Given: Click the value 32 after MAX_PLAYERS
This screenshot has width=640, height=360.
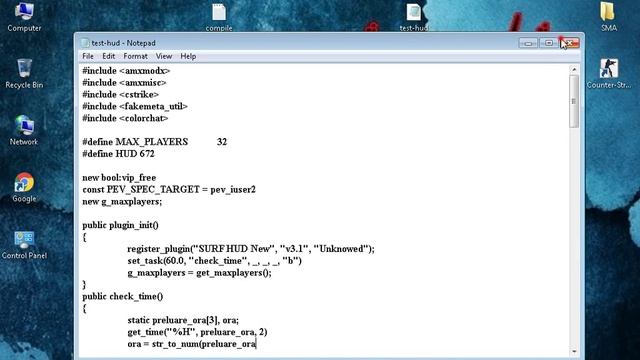Looking at the screenshot, I should [222, 142].
